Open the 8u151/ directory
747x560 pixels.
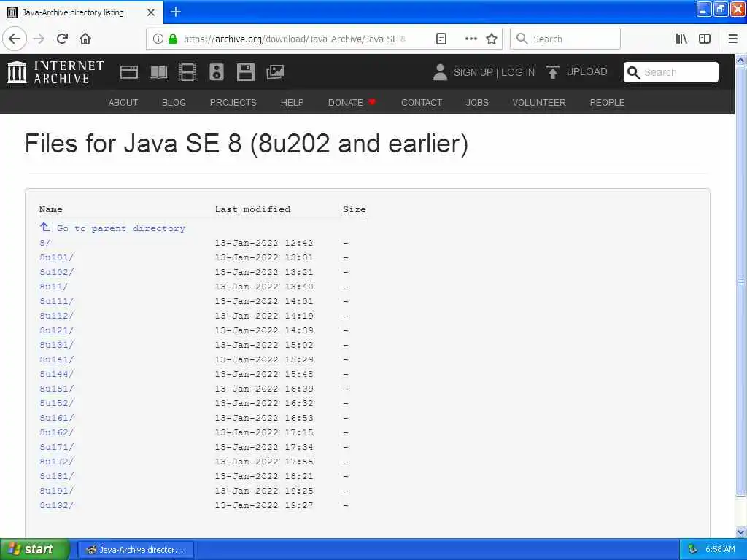point(57,389)
